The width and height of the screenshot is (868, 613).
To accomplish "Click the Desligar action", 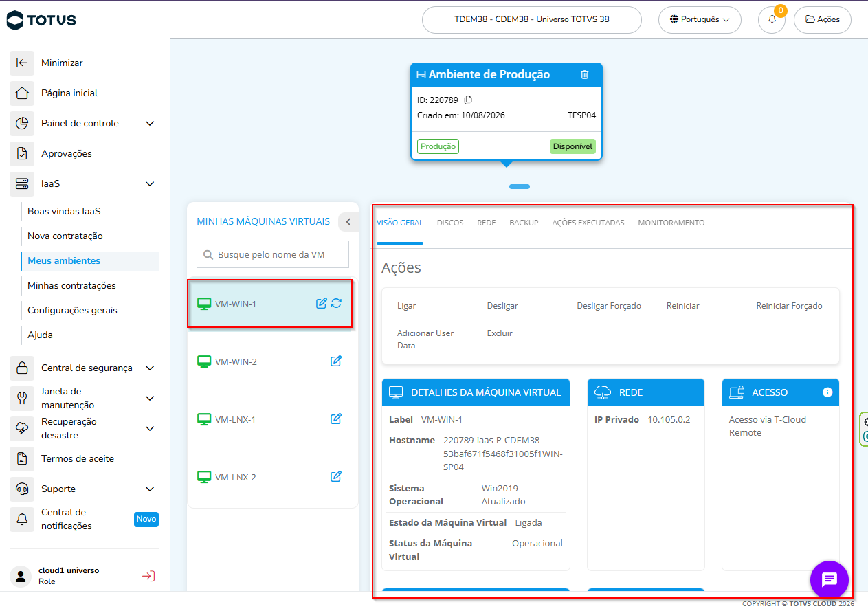I will [502, 306].
